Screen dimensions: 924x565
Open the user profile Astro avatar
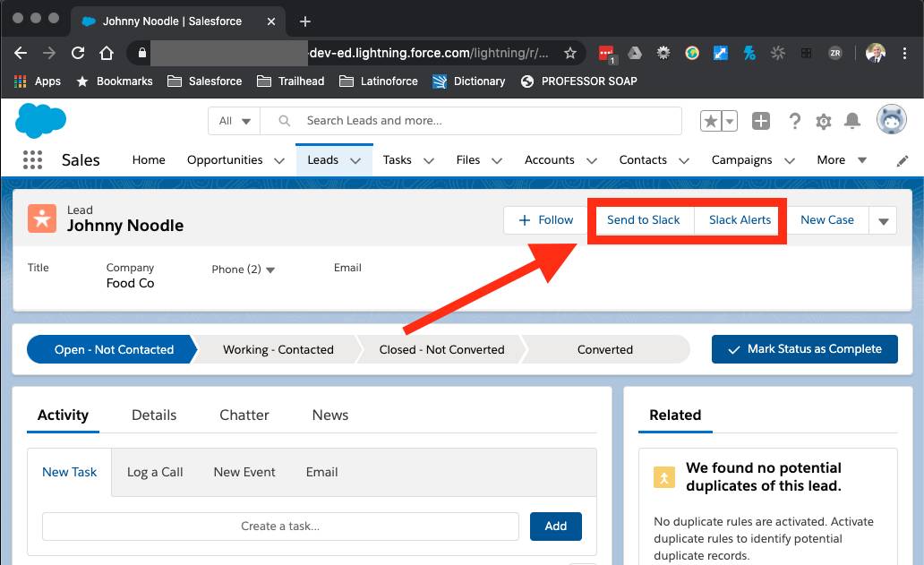point(891,120)
